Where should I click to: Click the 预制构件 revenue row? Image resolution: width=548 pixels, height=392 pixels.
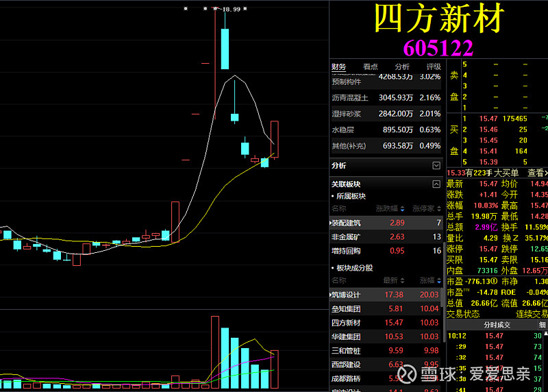pyautogui.click(x=386, y=81)
